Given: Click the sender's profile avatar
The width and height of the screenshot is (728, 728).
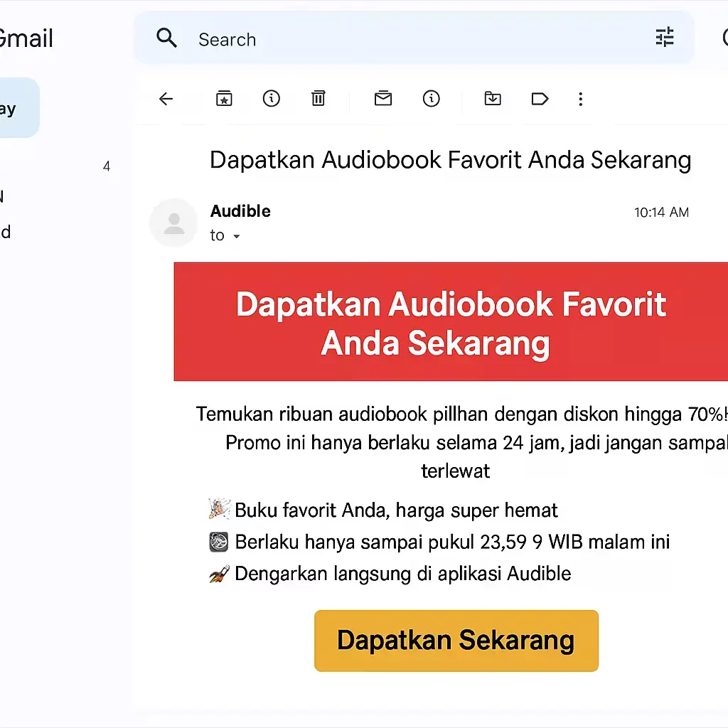Looking at the screenshot, I should 173,223.
